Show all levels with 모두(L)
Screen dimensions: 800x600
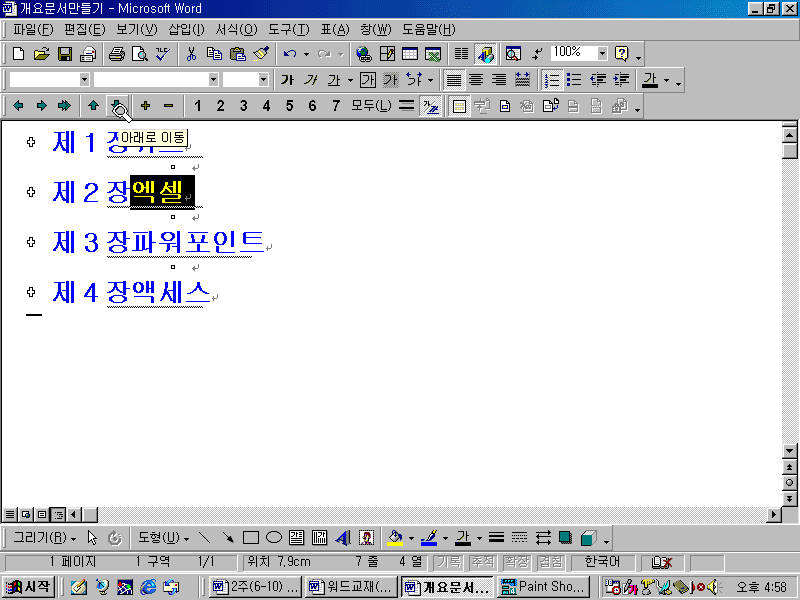coord(371,106)
